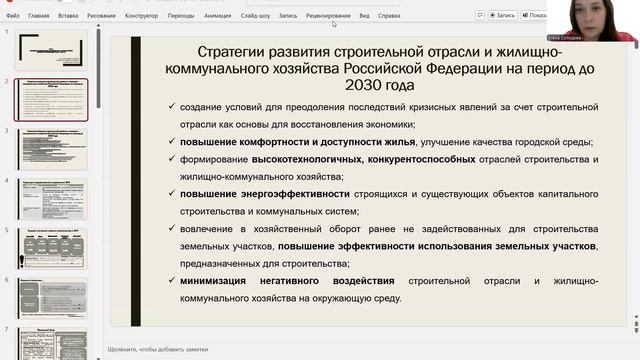This screenshot has height=360, width=640.
Task: Open the Рецензирование ribbon tab
Action: tap(328, 16)
